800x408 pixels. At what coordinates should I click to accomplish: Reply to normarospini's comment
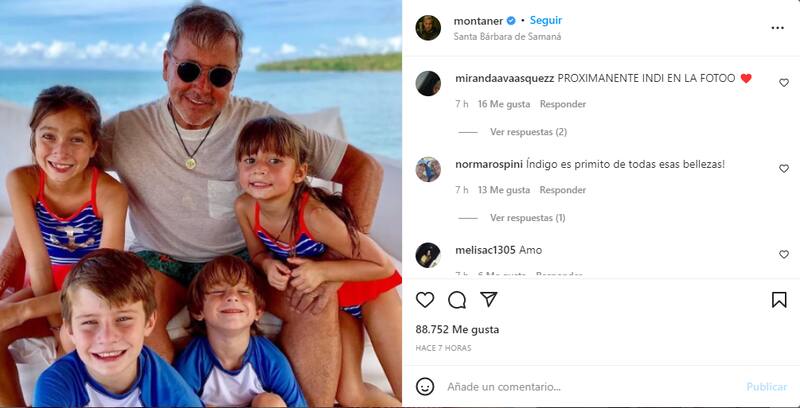[563, 190]
